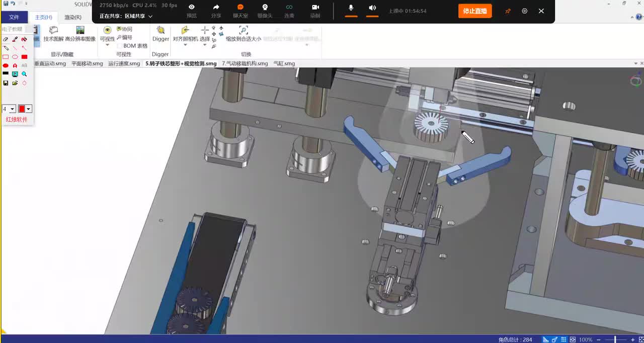Select the eraser annotation tool
Screen dimensions: 644x343
pos(6,39)
